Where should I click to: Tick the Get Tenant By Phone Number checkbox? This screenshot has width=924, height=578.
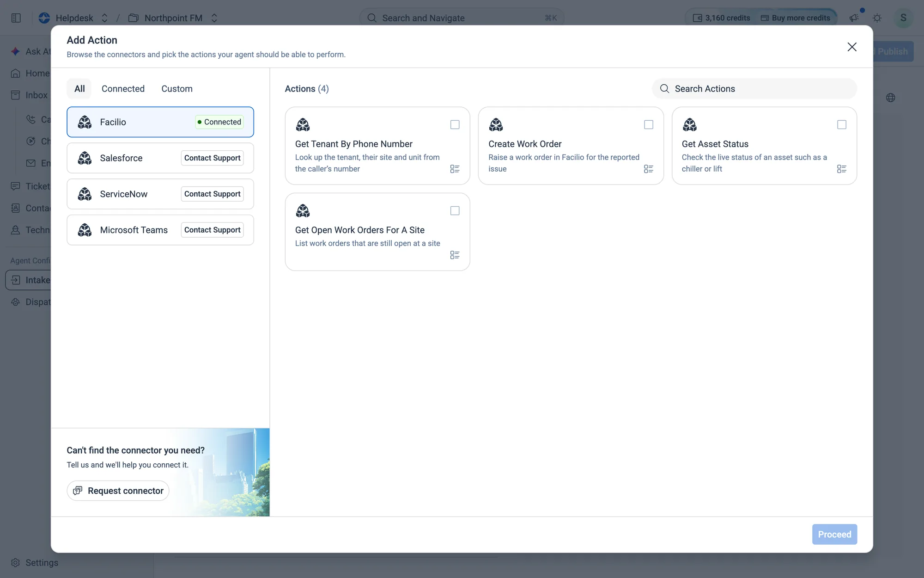click(455, 125)
